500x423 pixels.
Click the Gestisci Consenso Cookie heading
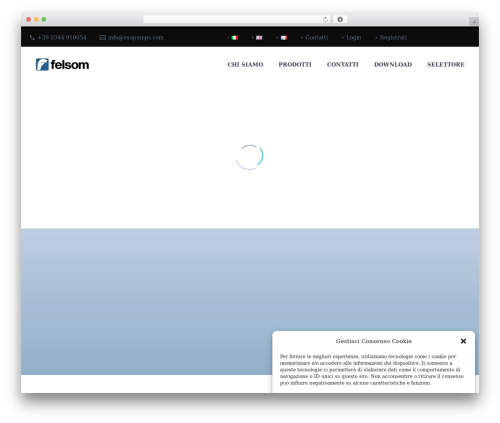click(374, 341)
